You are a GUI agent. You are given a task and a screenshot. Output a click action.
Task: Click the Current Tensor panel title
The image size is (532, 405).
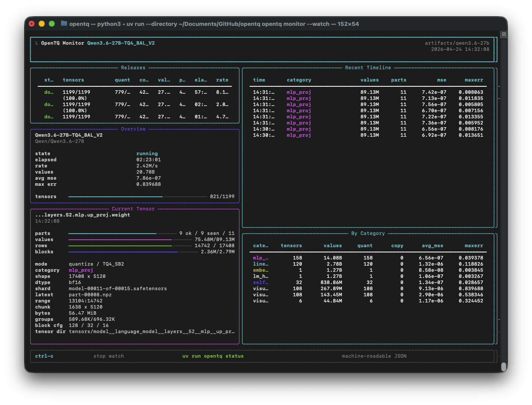click(x=133, y=209)
